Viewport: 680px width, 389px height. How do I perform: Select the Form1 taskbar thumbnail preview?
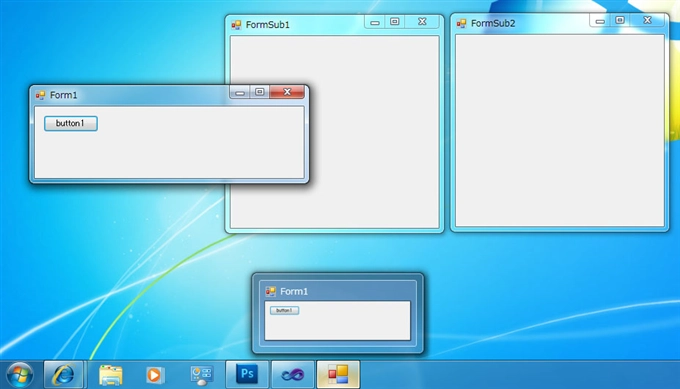click(x=338, y=314)
